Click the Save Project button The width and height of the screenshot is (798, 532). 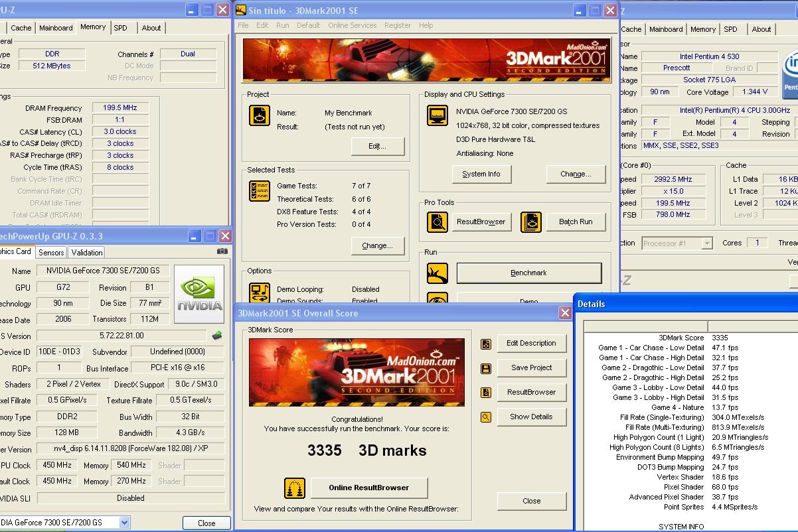pyautogui.click(x=531, y=368)
